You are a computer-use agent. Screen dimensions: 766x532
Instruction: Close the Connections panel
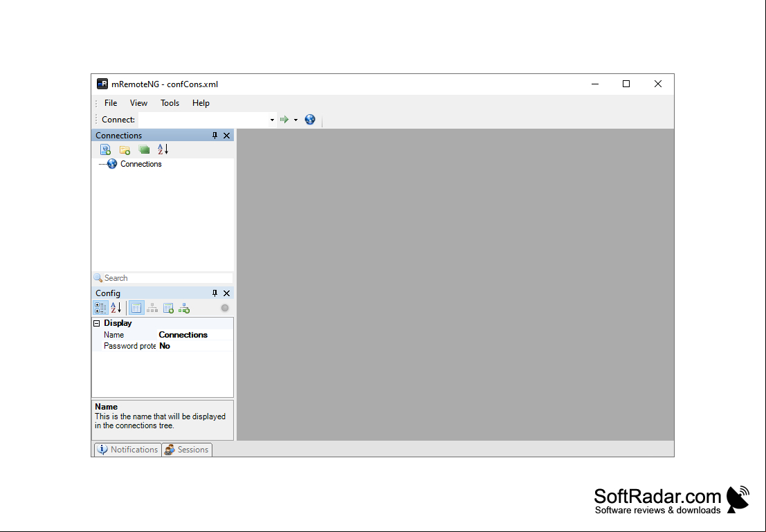tap(227, 136)
